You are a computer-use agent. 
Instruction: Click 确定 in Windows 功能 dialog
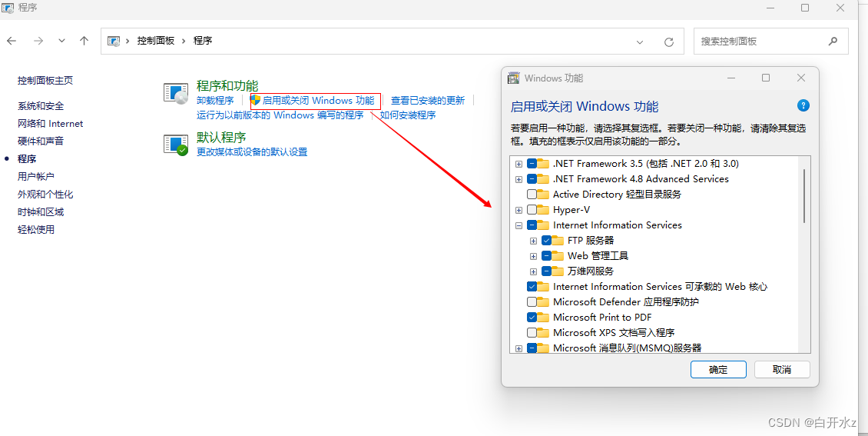[718, 370]
